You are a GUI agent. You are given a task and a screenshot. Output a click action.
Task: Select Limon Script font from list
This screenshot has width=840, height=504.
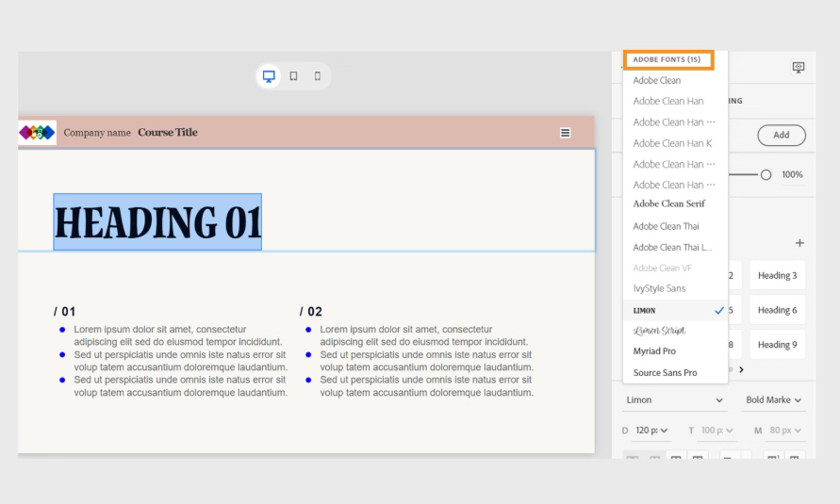coord(659,331)
